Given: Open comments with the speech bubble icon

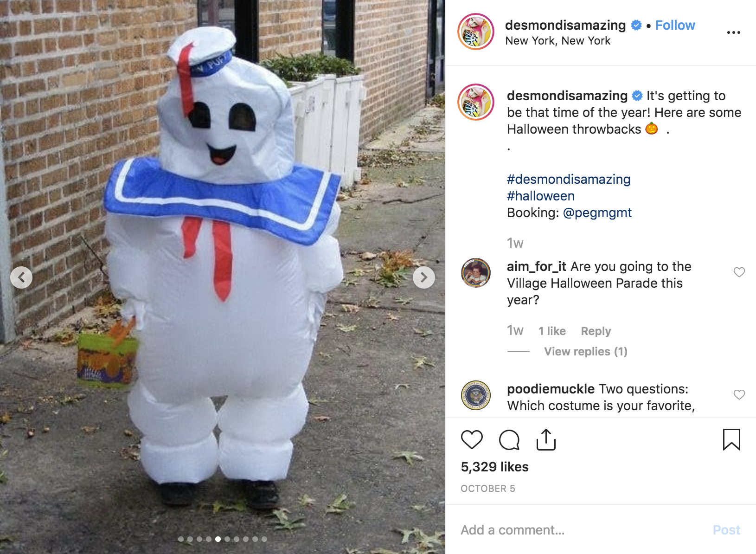Looking at the screenshot, I should point(509,440).
